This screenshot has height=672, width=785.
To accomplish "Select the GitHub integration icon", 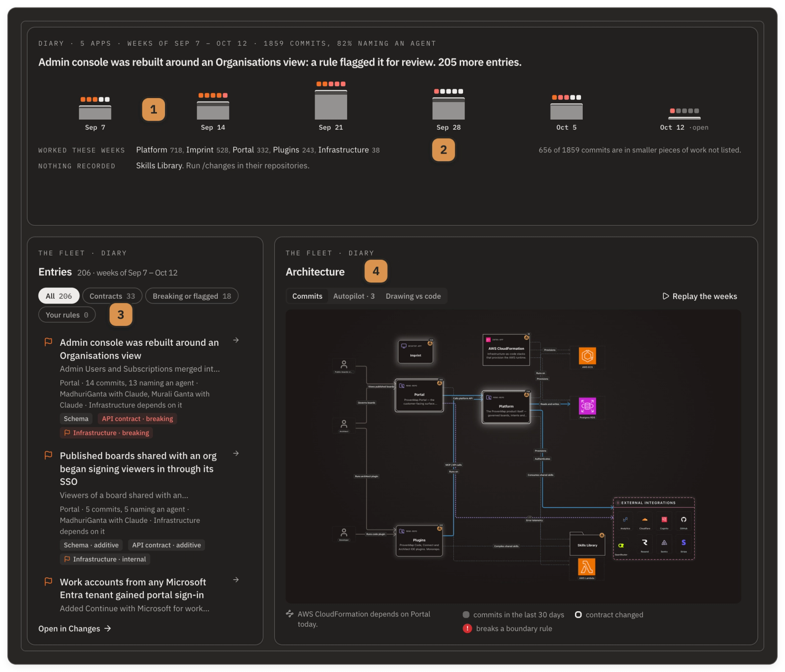I will (683, 520).
